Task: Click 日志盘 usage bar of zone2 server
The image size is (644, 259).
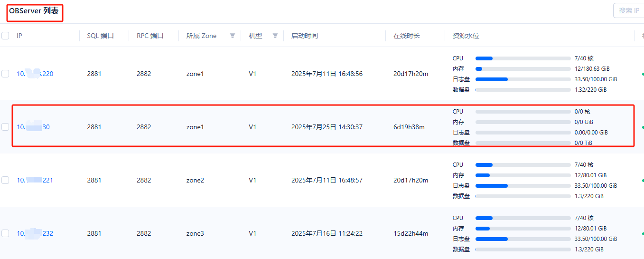Action: [x=523, y=186]
